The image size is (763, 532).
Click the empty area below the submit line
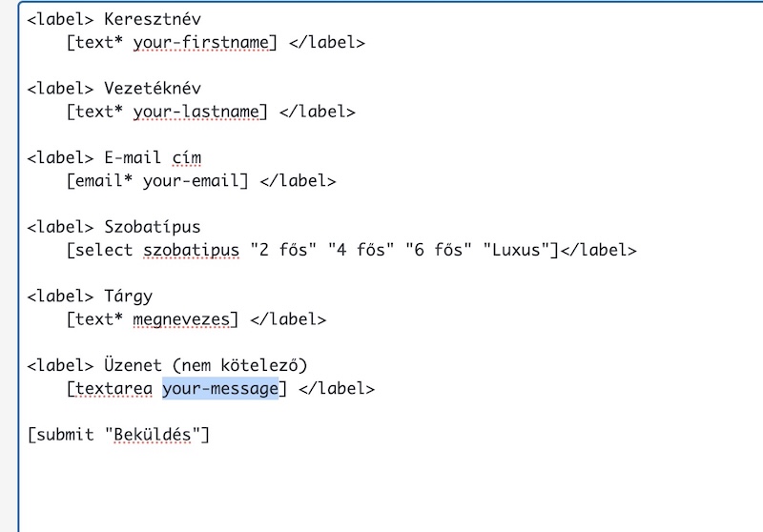(389, 491)
